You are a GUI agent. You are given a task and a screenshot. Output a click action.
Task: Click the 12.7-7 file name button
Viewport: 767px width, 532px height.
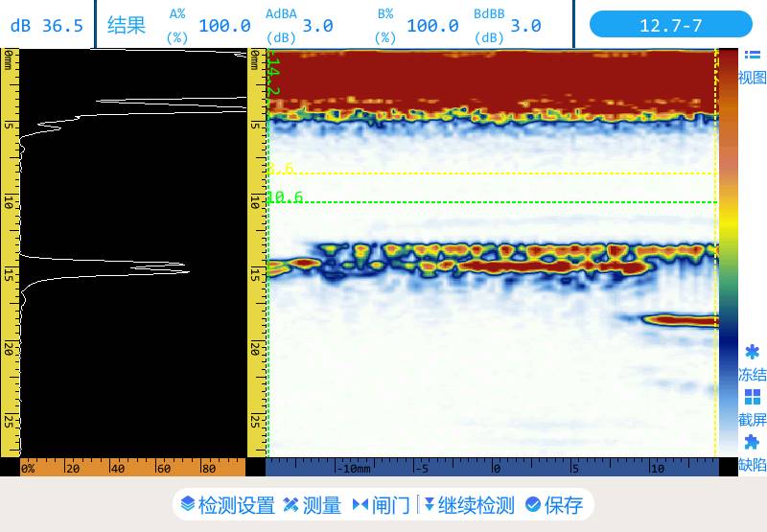tap(670, 25)
